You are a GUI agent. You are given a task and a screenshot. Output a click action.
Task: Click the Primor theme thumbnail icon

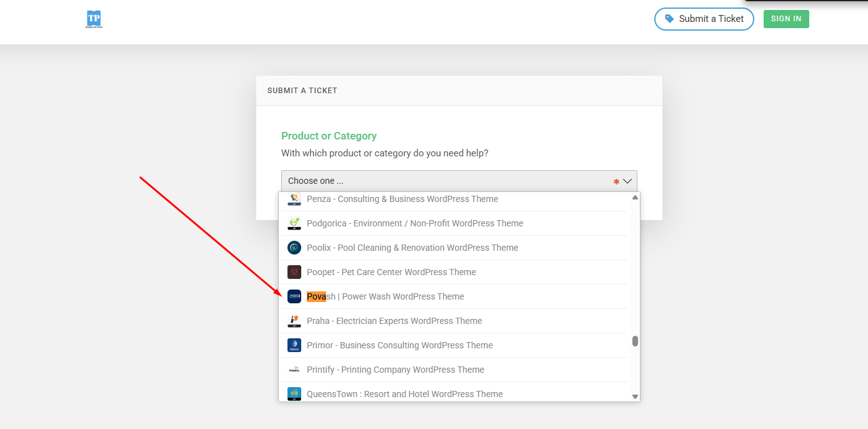coord(294,345)
